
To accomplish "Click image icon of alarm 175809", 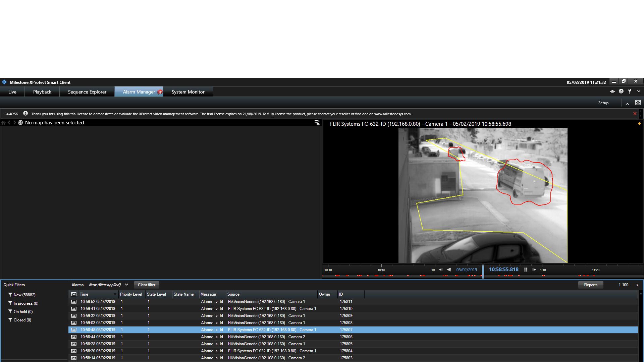I will 74,316.
